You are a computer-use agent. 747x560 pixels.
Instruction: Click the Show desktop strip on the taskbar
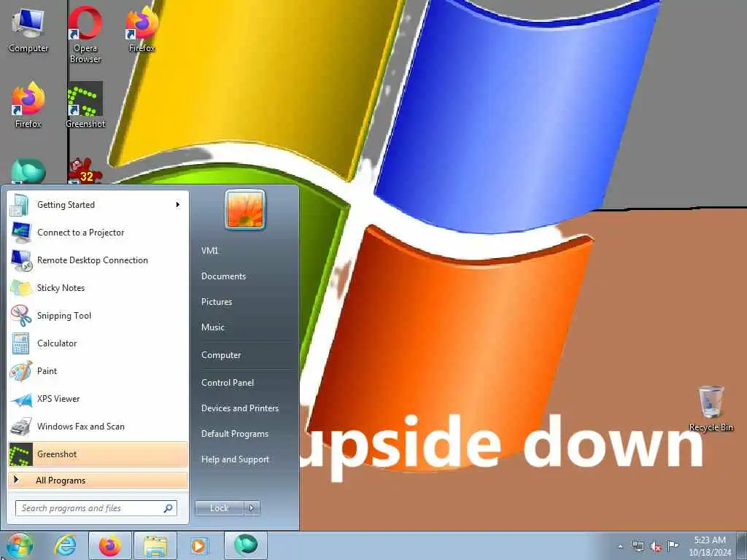tap(742, 545)
